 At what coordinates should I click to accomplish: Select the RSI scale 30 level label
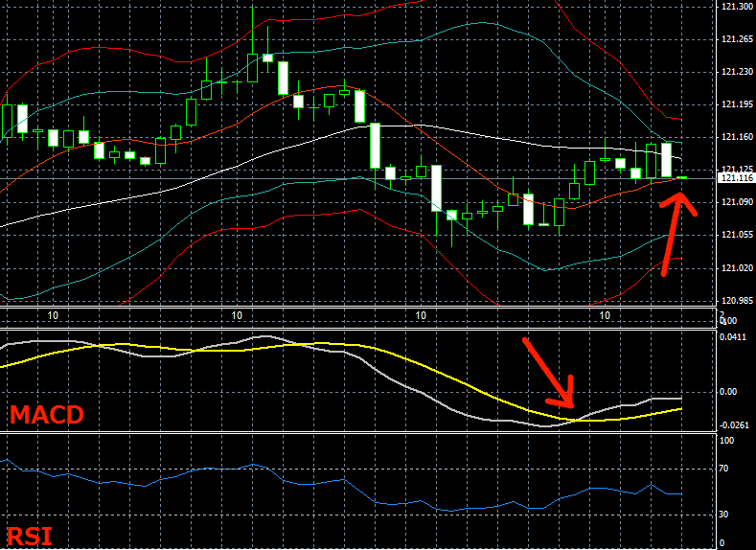[723, 515]
